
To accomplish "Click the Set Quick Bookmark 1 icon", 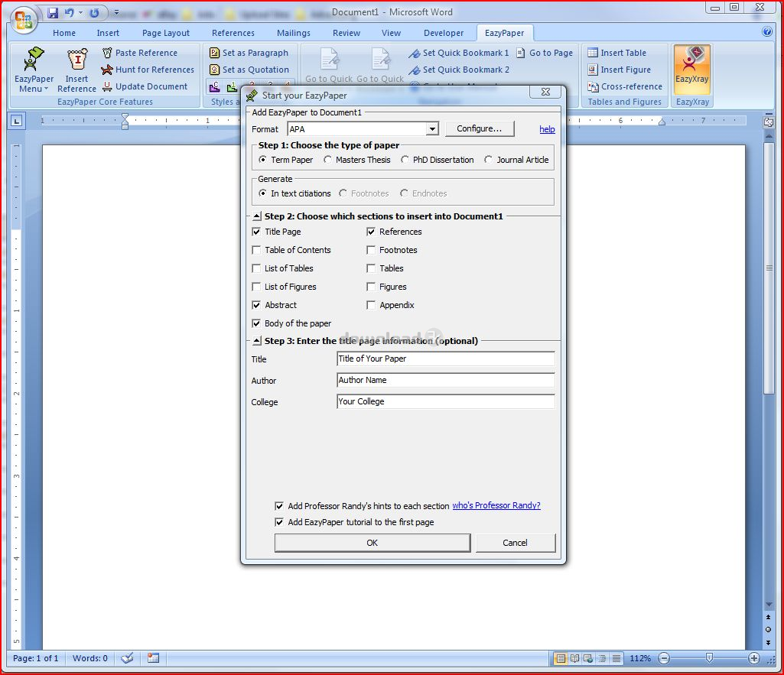I will (415, 53).
